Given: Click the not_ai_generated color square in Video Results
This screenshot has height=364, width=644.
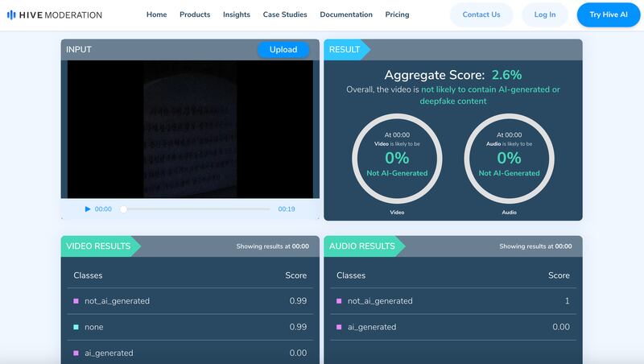Looking at the screenshot, I should [76, 301].
